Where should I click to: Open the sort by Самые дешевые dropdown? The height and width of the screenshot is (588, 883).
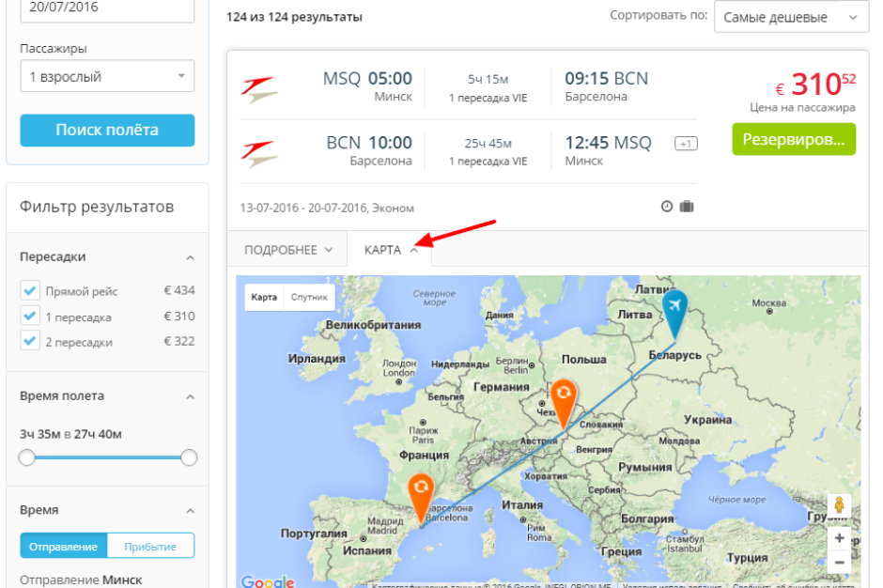pyautogui.click(x=791, y=17)
